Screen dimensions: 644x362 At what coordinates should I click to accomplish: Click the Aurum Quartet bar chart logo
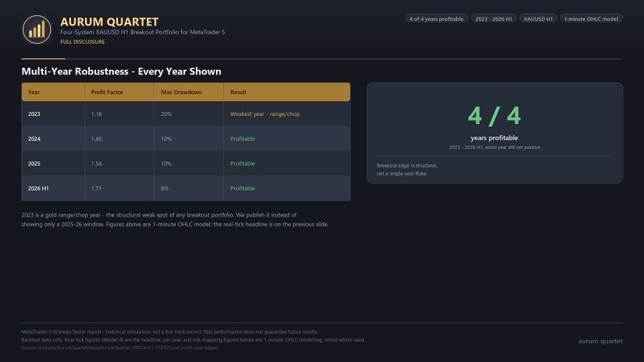click(36, 29)
